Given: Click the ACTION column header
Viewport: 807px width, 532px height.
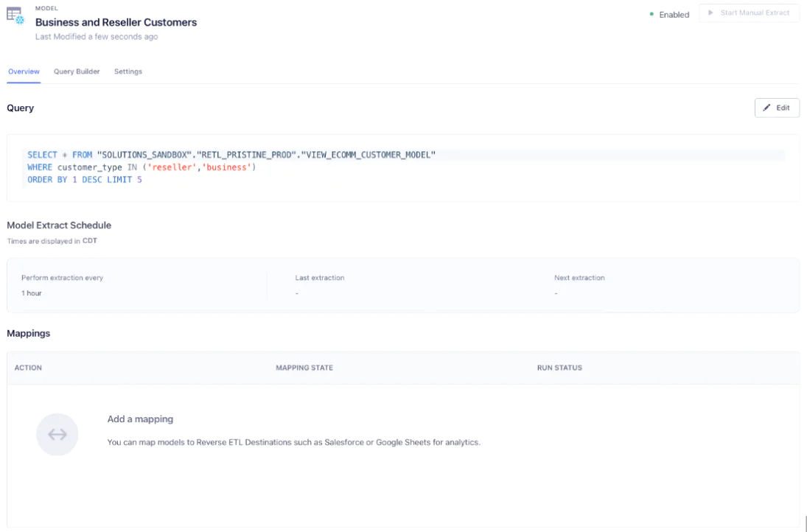Looking at the screenshot, I should [28, 367].
